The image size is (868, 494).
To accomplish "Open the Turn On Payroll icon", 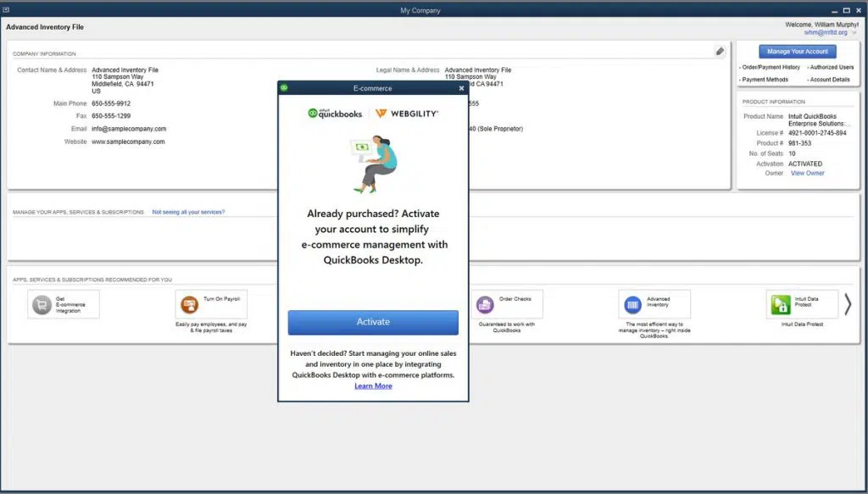I will pos(189,304).
